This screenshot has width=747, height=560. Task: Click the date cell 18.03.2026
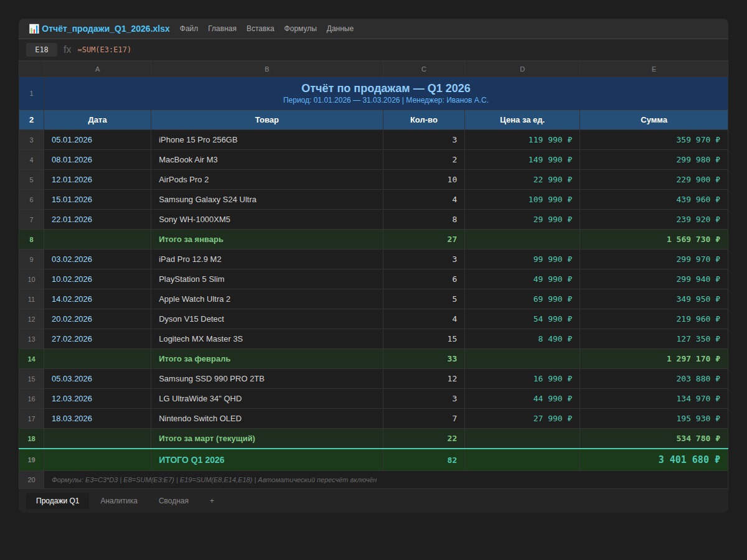click(x=98, y=419)
